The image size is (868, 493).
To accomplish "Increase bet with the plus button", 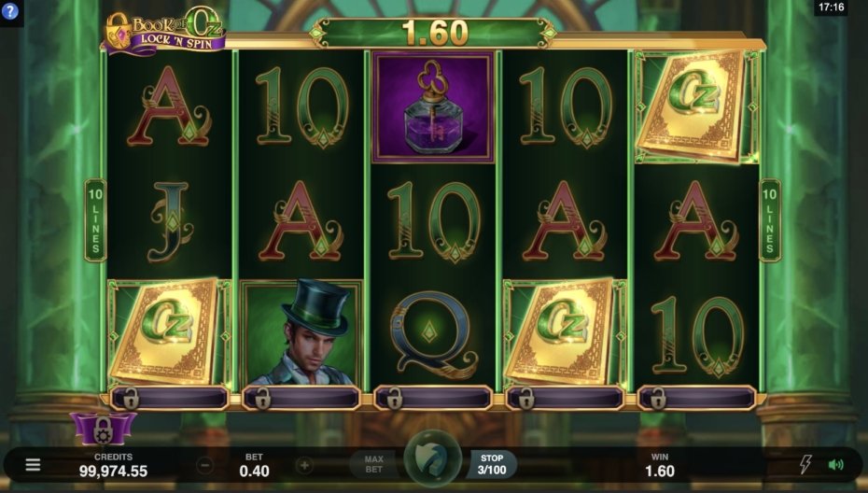I will (x=304, y=465).
